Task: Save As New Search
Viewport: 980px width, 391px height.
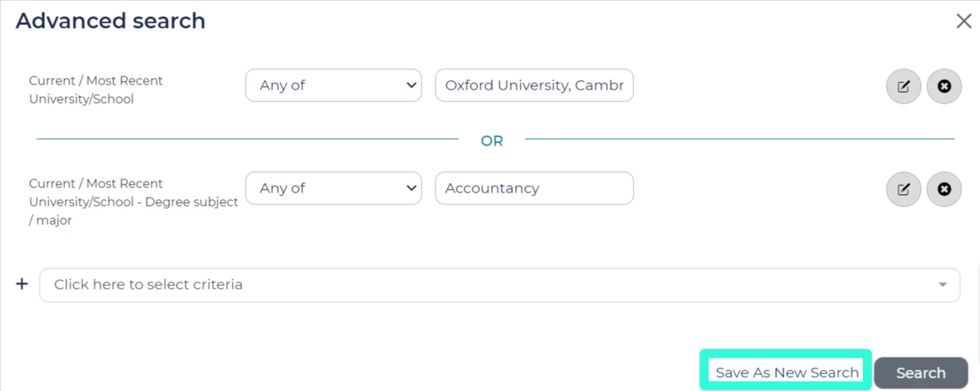Action: [787, 372]
